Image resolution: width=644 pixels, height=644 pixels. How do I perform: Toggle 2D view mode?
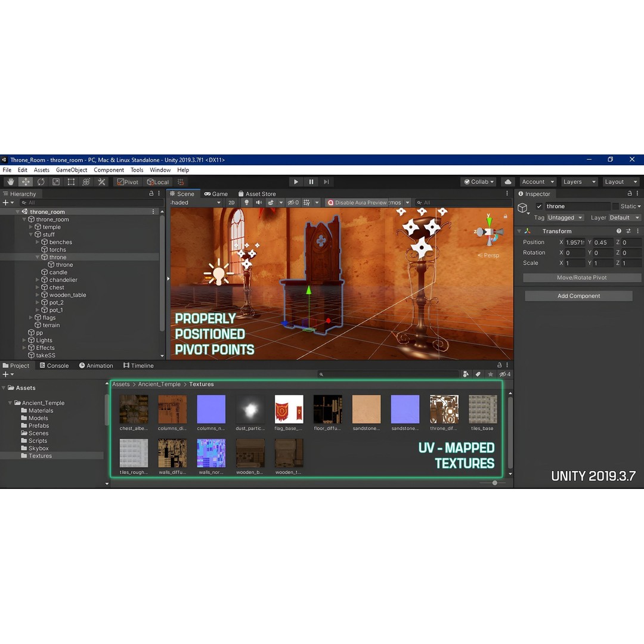[x=231, y=203]
